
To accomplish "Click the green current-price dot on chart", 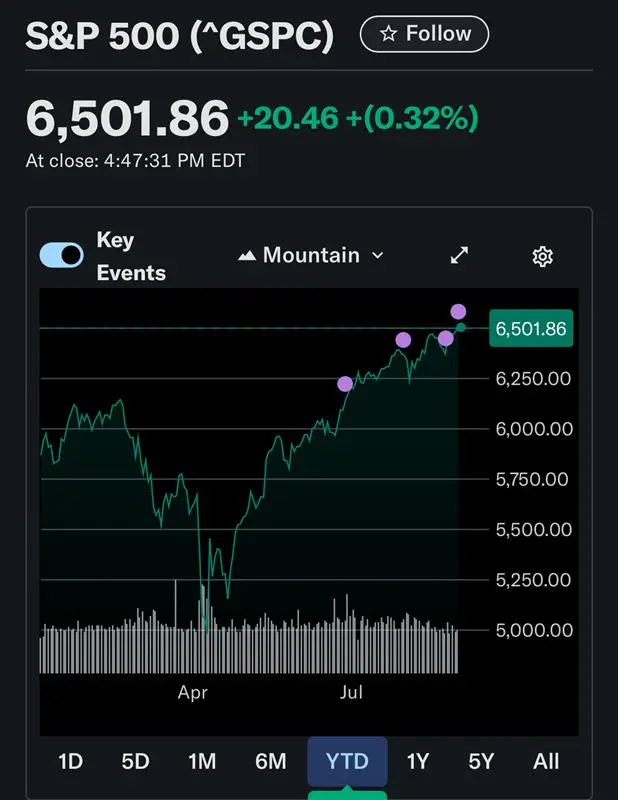I will tap(461, 328).
